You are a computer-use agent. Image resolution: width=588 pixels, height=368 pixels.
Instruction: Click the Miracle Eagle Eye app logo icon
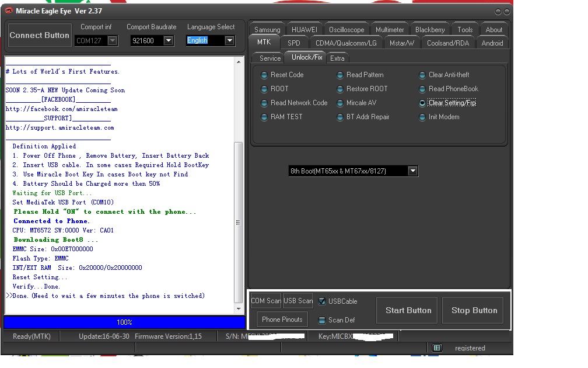point(9,11)
